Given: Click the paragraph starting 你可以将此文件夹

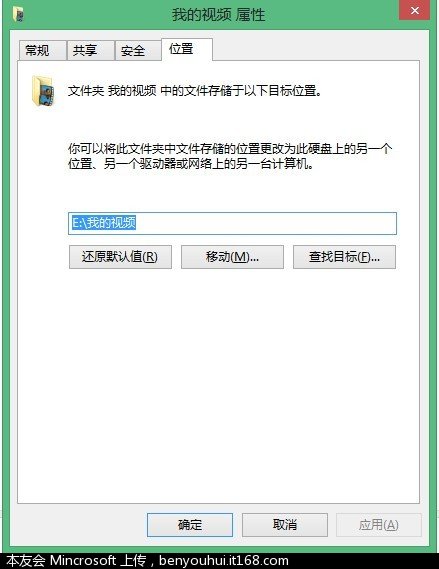Looking at the screenshot, I should pyautogui.click(x=230, y=156).
